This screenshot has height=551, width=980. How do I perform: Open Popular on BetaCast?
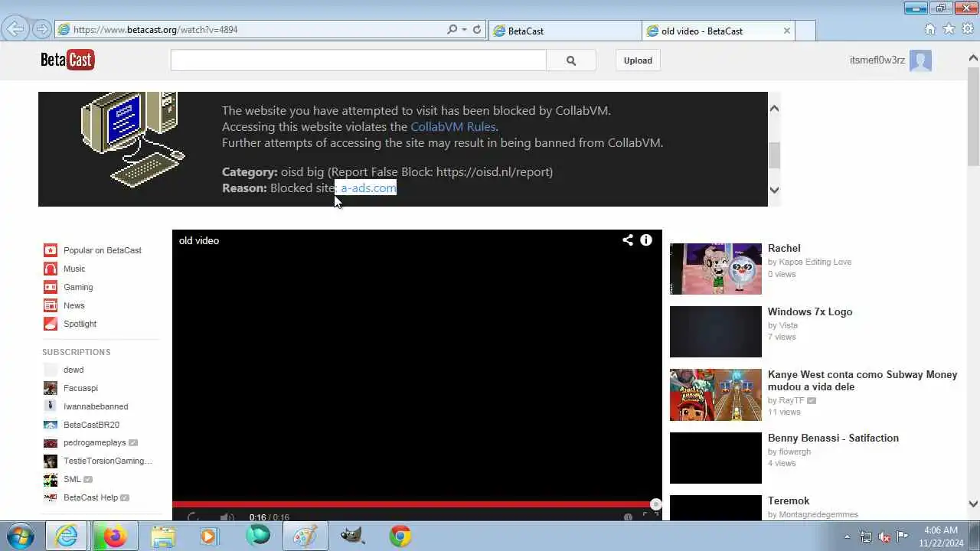(x=103, y=250)
